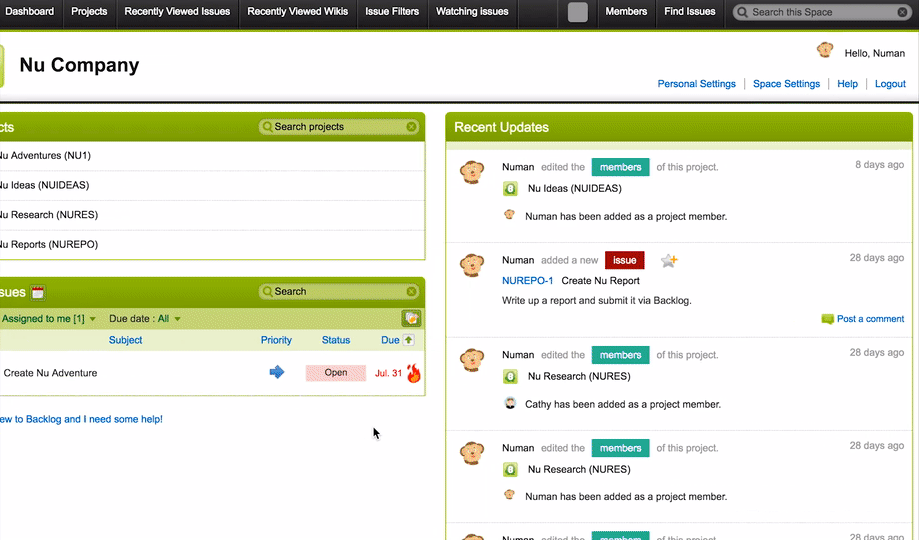Click project icon beside Nu Ideas (NUIDEAS)
Viewport: 919px width, 540px height.
click(510, 189)
